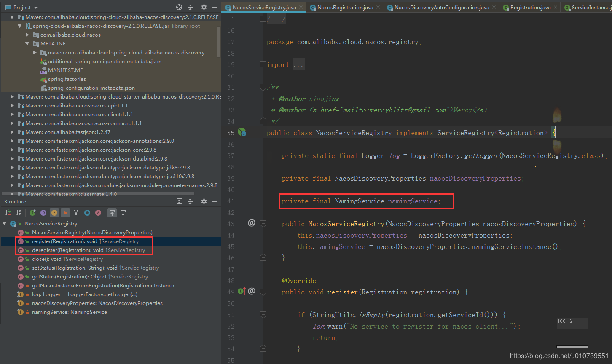Hide the Structure tool window

pos(215,201)
